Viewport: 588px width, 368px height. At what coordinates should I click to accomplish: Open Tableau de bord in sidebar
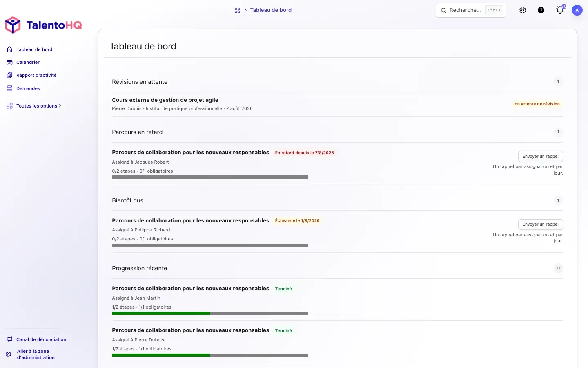34,49
